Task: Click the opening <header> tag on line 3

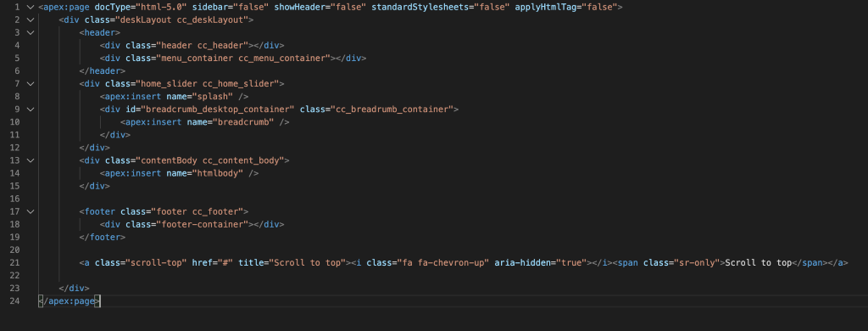Action: [100, 33]
